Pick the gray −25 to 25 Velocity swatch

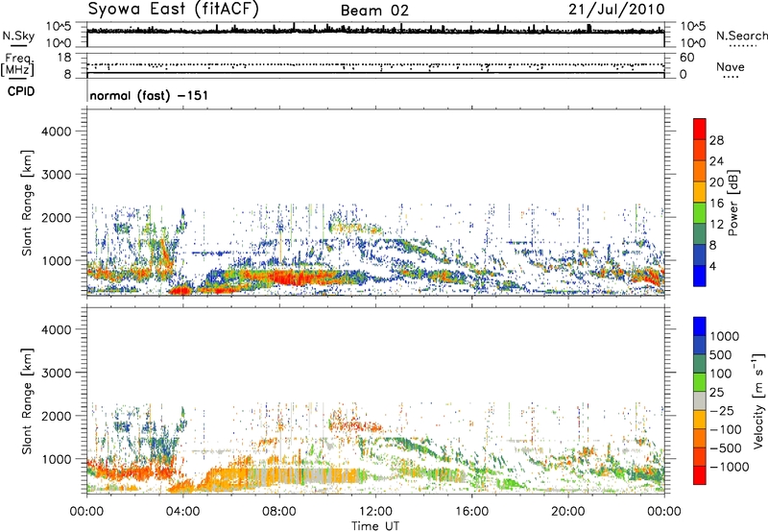tap(700, 401)
